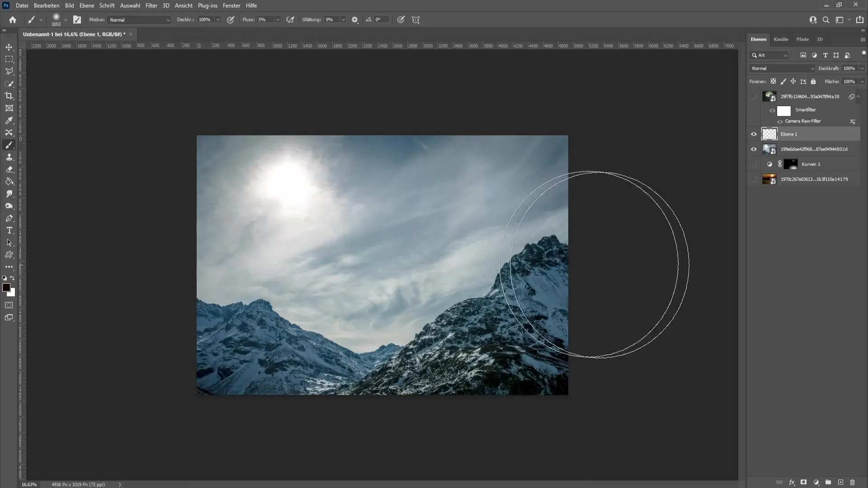The height and width of the screenshot is (488, 868).
Task: Toggle airbrush build-up effect
Action: pos(290,20)
